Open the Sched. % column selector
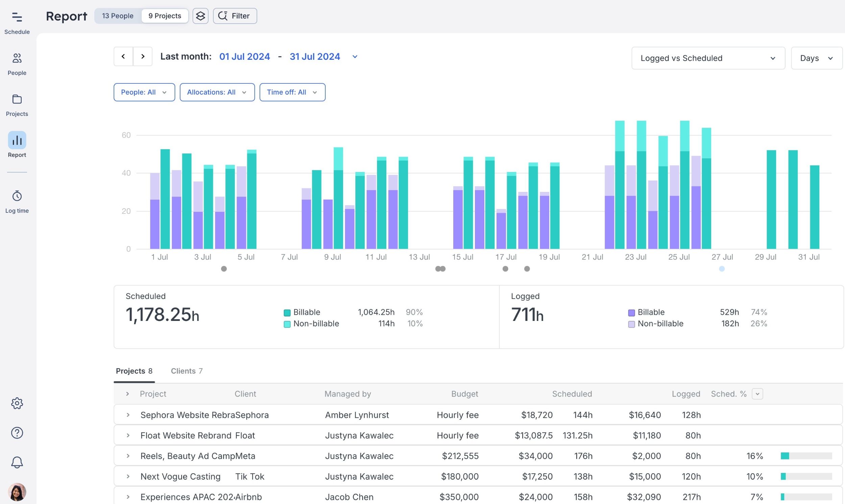The height and width of the screenshot is (504, 845). click(x=757, y=394)
